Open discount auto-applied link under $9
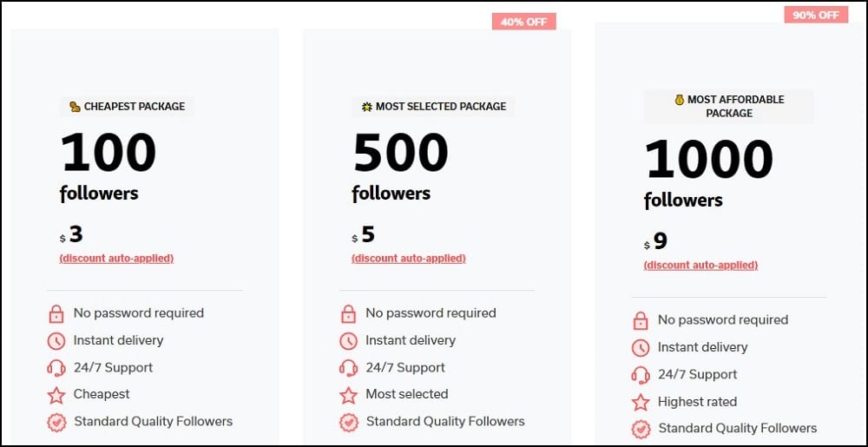This screenshot has height=447, width=868. point(700,265)
